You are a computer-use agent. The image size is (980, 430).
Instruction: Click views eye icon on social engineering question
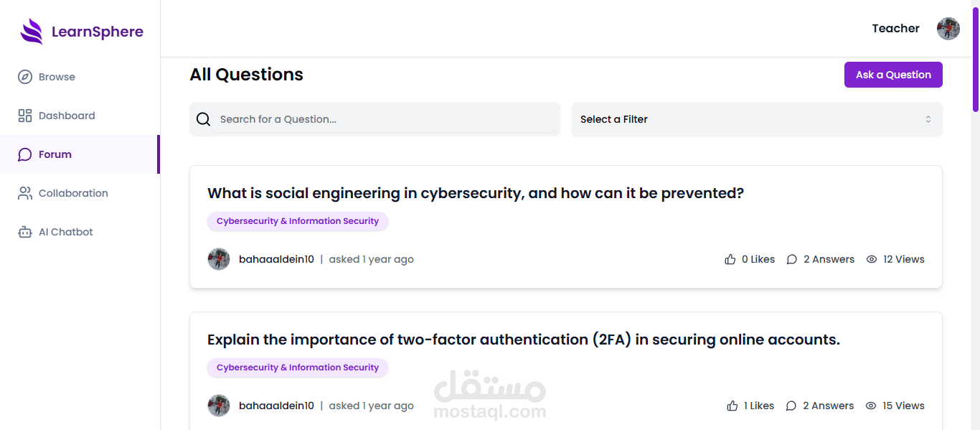tap(872, 259)
